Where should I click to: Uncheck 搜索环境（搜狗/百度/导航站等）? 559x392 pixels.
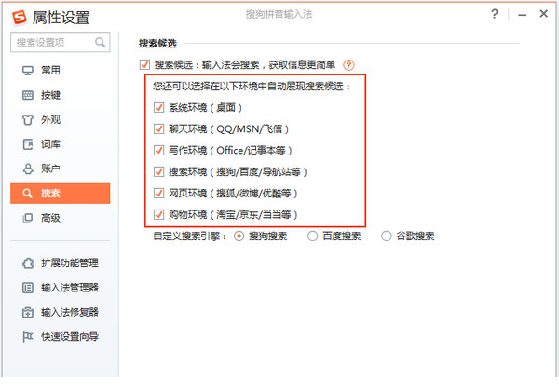[x=158, y=171]
